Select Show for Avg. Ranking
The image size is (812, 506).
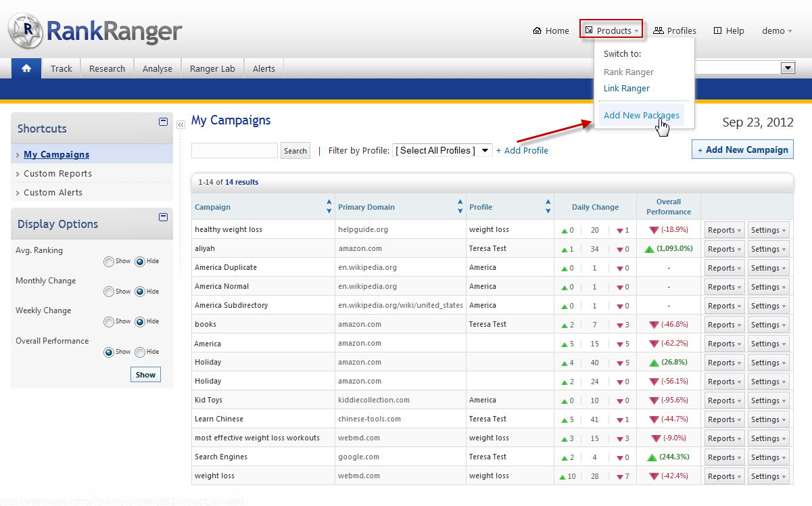click(x=109, y=262)
